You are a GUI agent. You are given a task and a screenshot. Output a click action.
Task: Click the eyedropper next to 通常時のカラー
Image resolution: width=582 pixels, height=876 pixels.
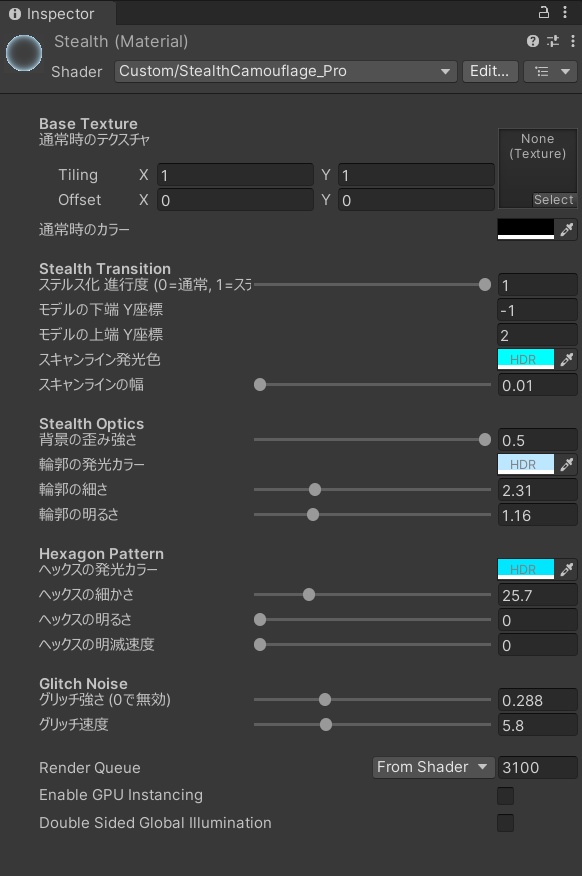pos(568,229)
